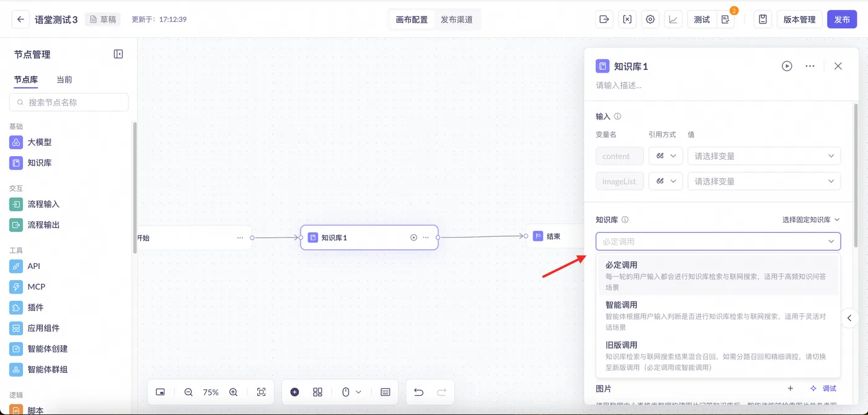Show info tooltip next to 知识库 label
This screenshot has height=415, width=868.
pos(625,219)
